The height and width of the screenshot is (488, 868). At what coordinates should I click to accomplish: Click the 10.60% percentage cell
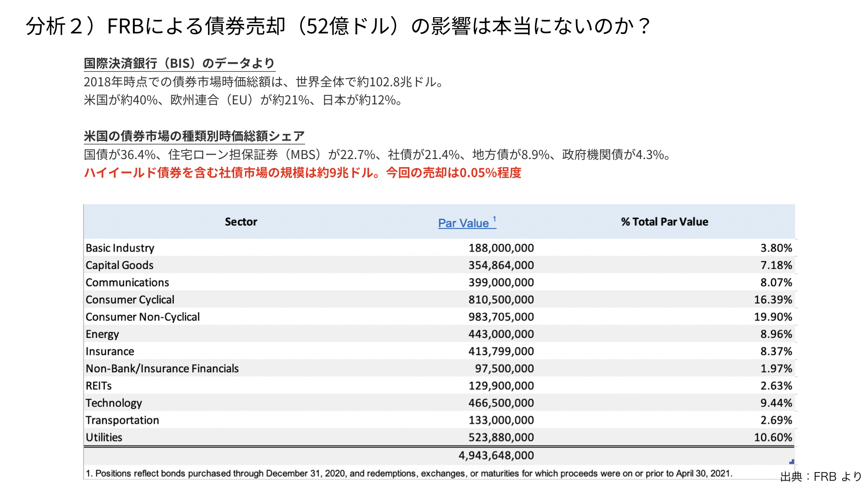pyautogui.click(x=773, y=437)
